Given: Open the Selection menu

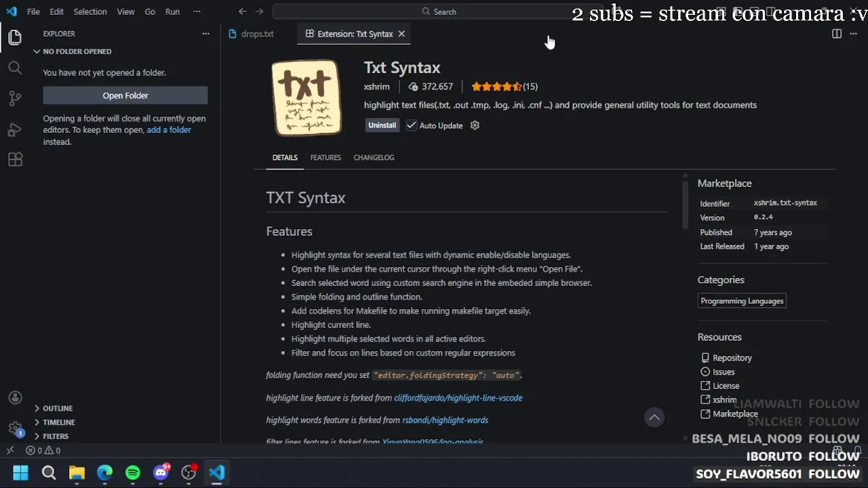Looking at the screenshot, I should pos(90,12).
